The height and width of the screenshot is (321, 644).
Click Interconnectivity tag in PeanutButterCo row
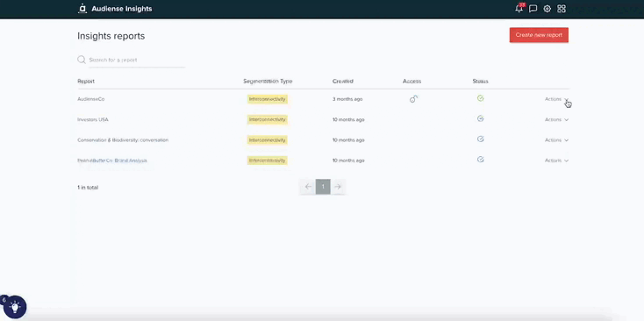pos(268,160)
